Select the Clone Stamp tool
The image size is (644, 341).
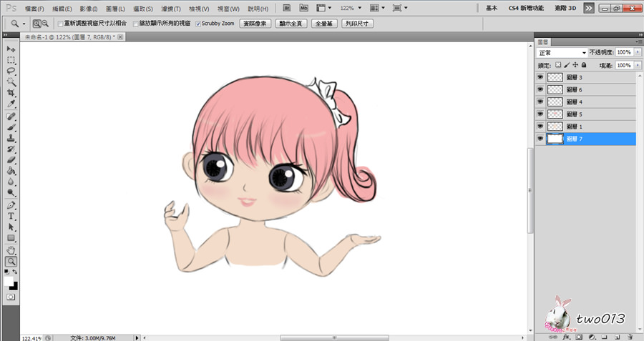click(x=11, y=139)
